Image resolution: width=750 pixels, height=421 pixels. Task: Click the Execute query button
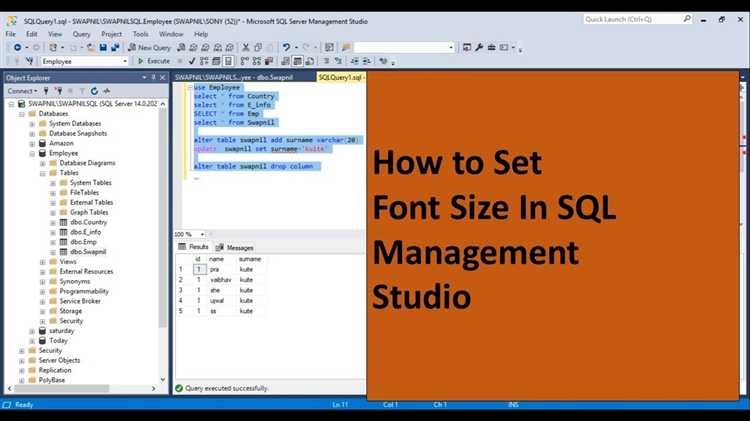point(154,61)
